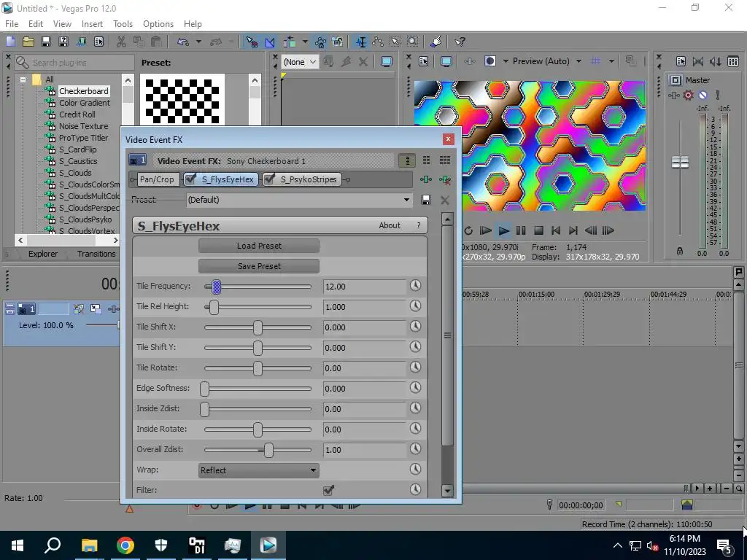Image resolution: width=747 pixels, height=560 pixels.
Task: Open the File menu
Action: pyautogui.click(x=12, y=24)
